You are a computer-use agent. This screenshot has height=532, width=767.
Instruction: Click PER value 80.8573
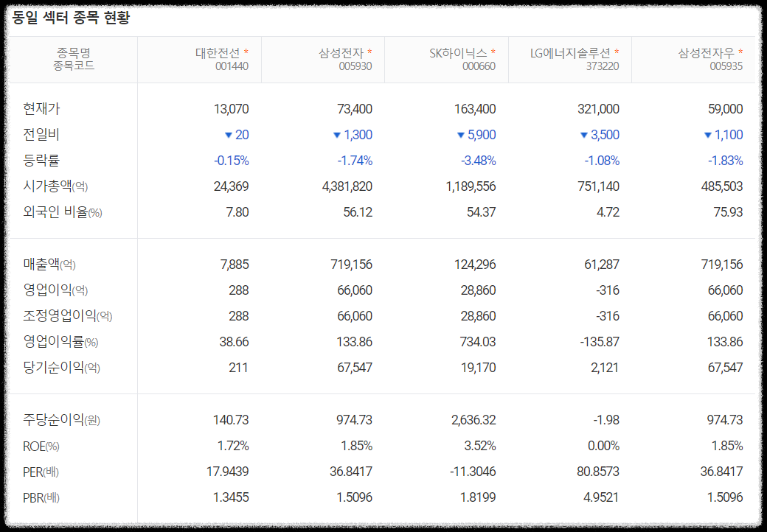point(598,472)
